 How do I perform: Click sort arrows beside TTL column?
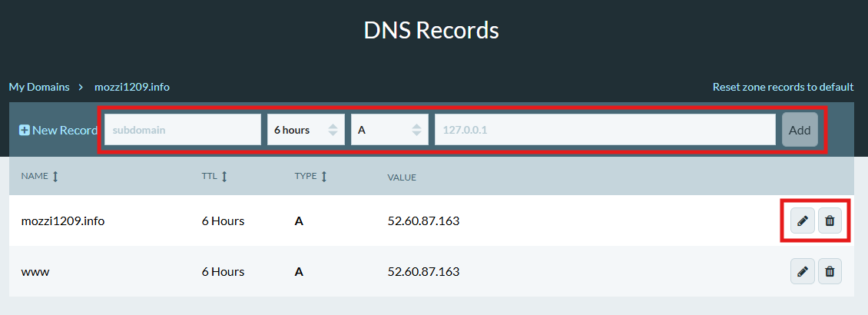(224, 177)
